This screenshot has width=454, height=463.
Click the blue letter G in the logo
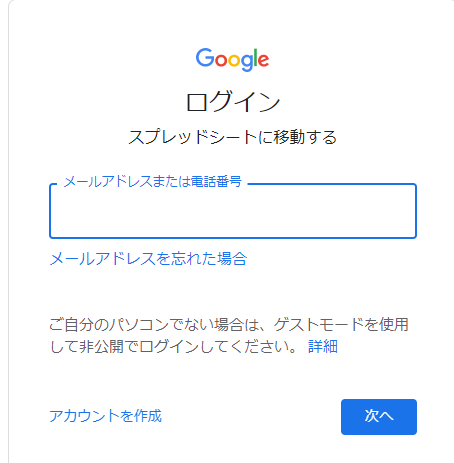(x=205, y=58)
